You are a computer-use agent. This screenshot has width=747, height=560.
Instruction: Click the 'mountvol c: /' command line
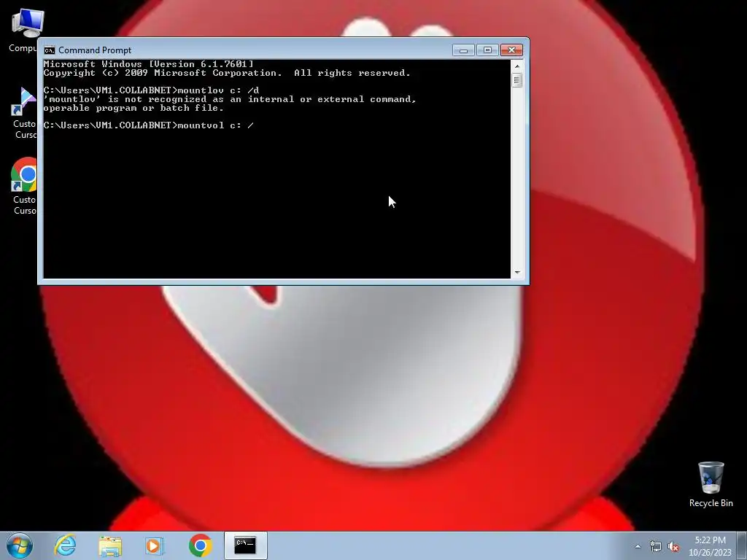coord(149,125)
